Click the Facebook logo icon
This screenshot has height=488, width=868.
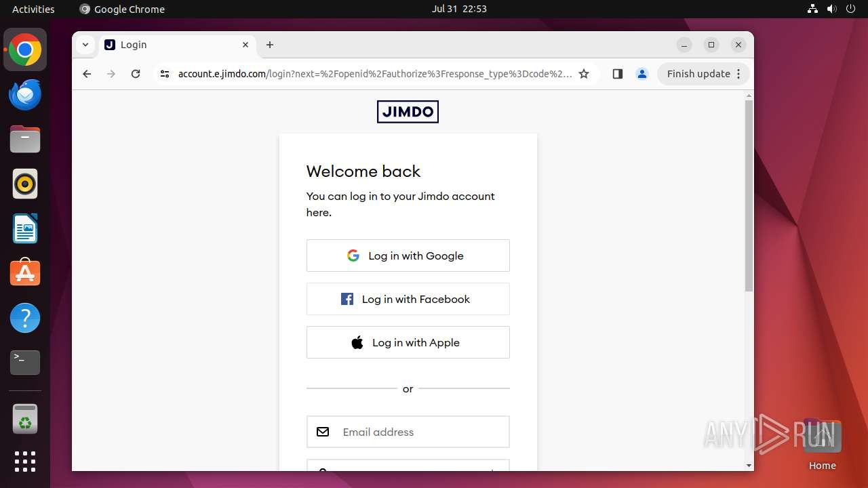[347, 299]
